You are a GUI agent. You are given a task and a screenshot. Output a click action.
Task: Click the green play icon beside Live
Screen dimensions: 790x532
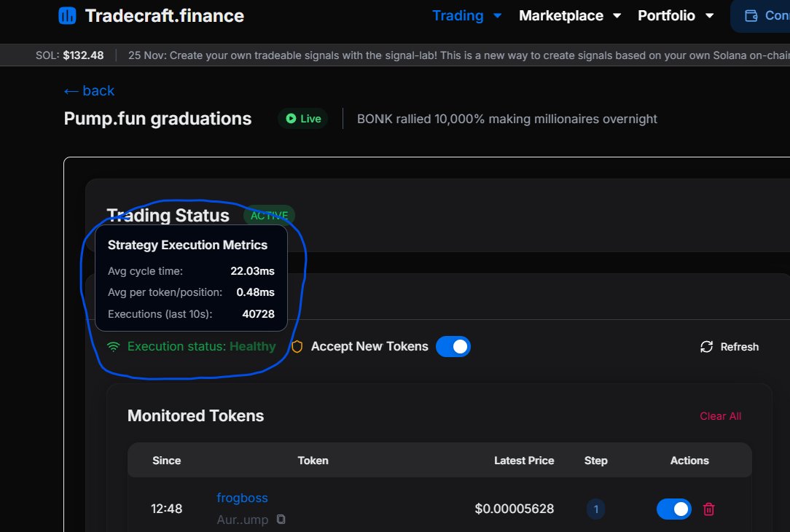pyautogui.click(x=291, y=118)
